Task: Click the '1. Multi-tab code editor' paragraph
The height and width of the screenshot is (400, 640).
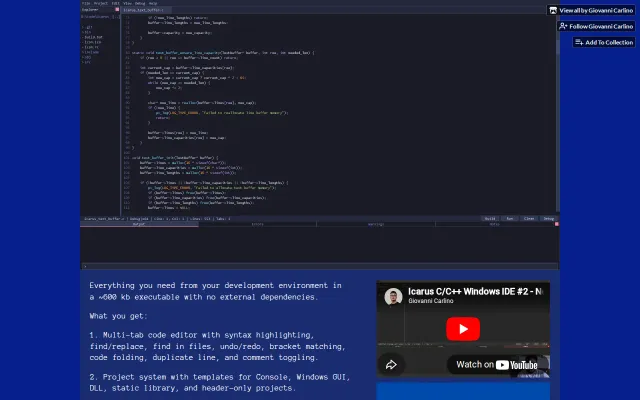Action: coord(218,346)
